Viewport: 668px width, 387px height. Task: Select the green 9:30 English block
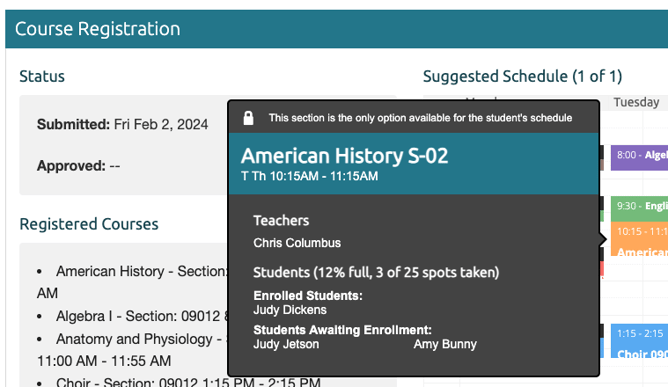[x=639, y=209]
